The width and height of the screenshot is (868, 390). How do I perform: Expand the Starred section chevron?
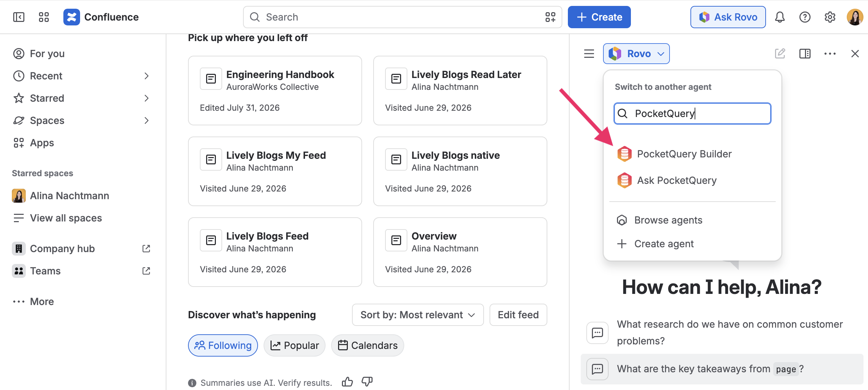pyautogui.click(x=146, y=98)
